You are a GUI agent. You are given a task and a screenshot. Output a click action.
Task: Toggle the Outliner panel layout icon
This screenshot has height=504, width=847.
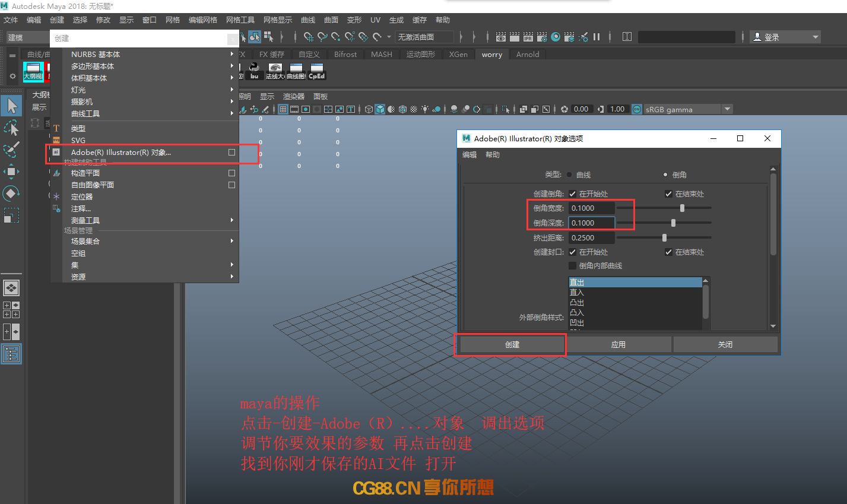(x=12, y=354)
